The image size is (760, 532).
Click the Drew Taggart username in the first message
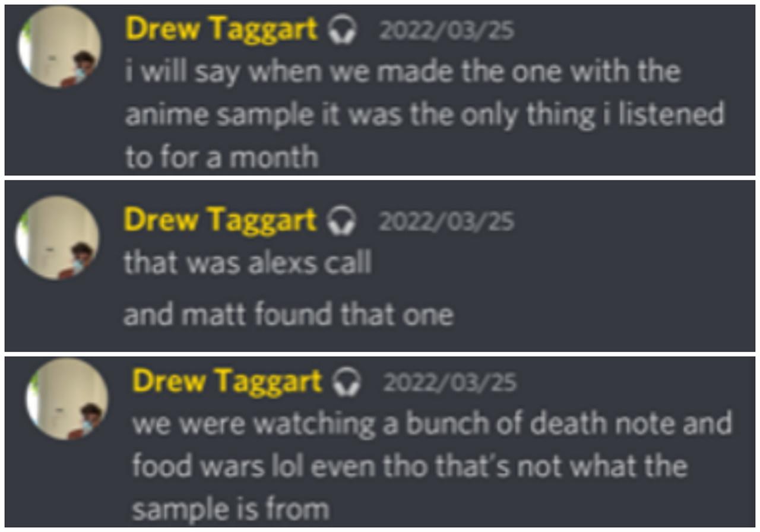[222, 30]
